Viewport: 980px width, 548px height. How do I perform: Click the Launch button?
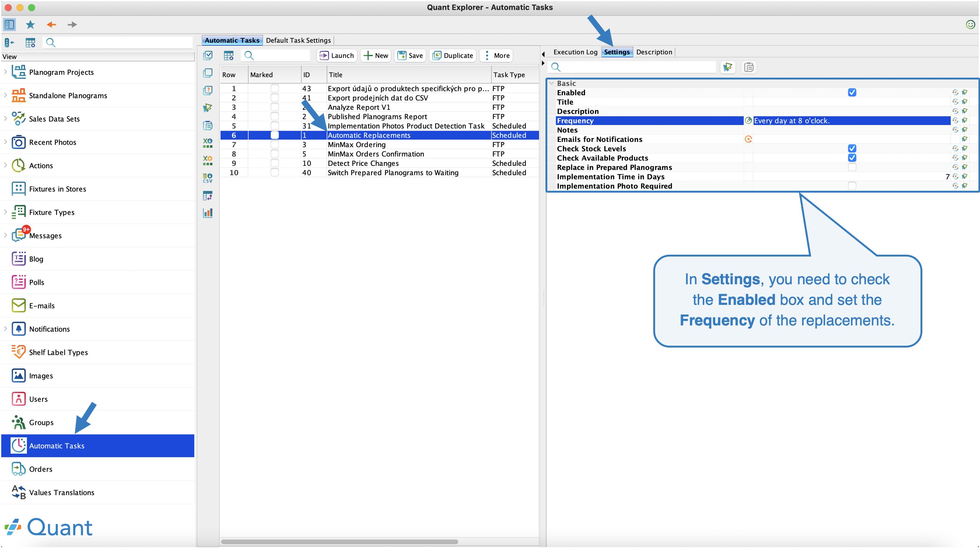click(337, 55)
